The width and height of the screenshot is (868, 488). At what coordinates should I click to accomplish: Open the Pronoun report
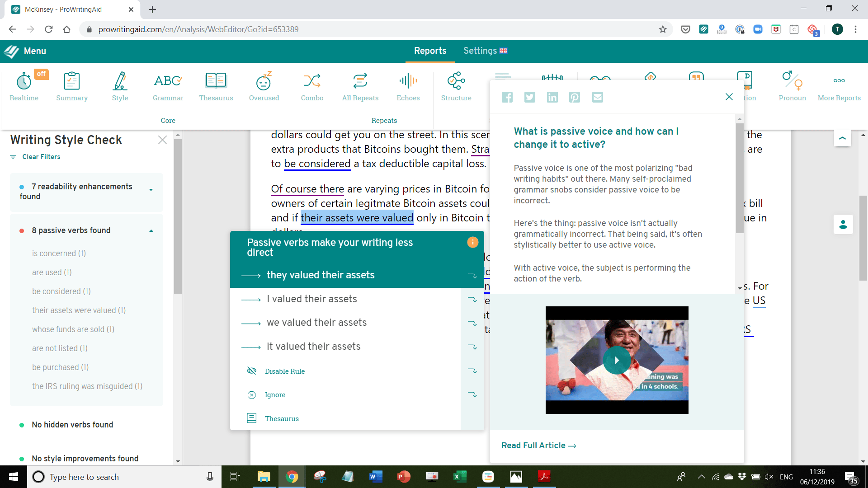[792, 86]
